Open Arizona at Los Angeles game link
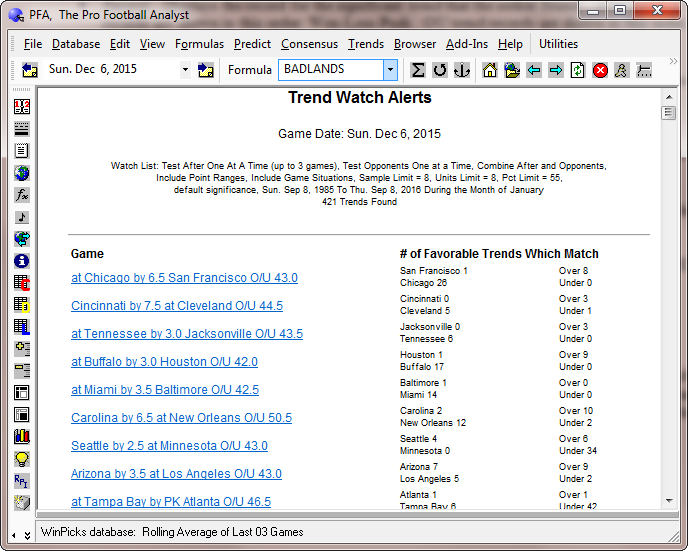This screenshot has height=551, width=688. [176, 474]
